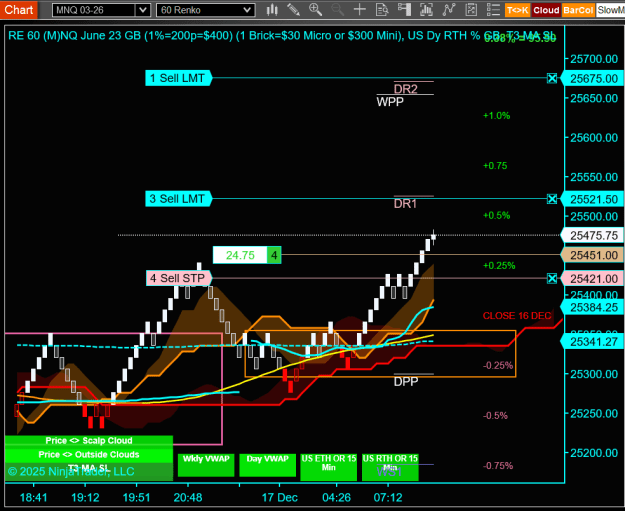Open the drawing tools pencil icon
This screenshot has width=625, height=511.
point(294,10)
